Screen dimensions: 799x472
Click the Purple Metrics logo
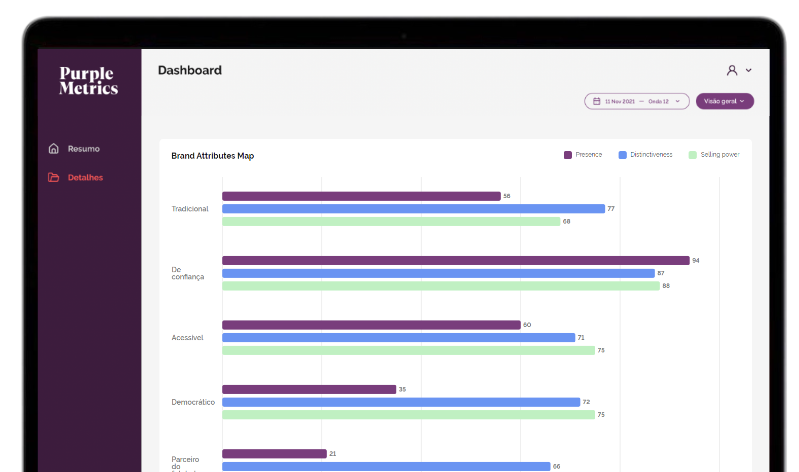88,81
